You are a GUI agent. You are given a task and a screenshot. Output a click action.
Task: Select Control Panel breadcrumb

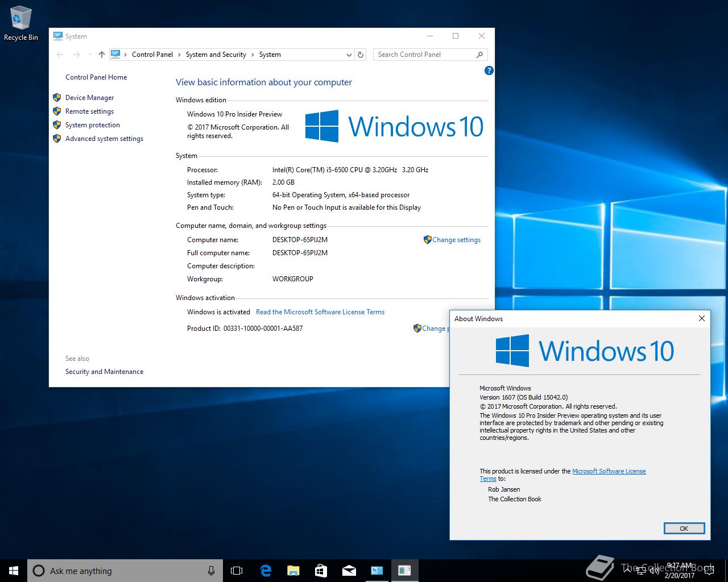pyautogui.click(x=152, y=55)
